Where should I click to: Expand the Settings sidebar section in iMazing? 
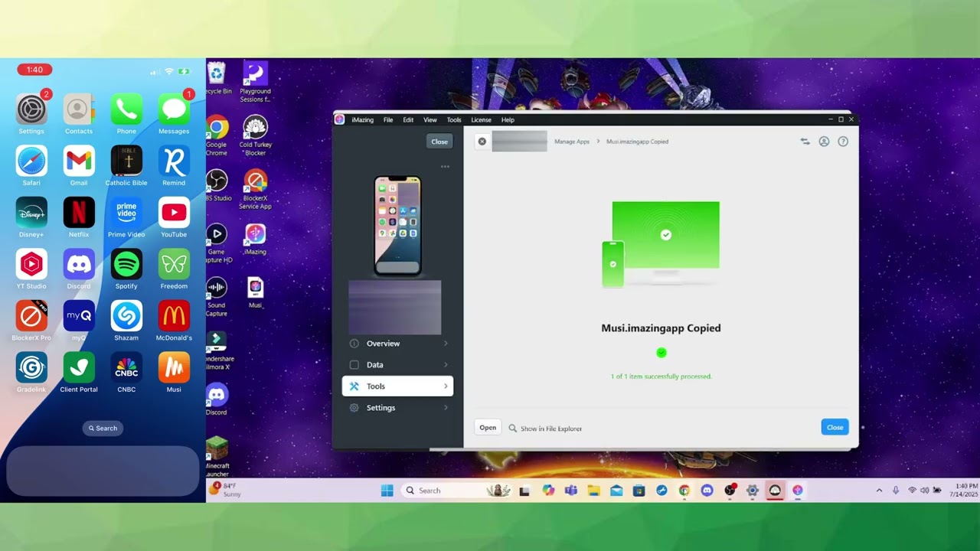tap(397, 408)
